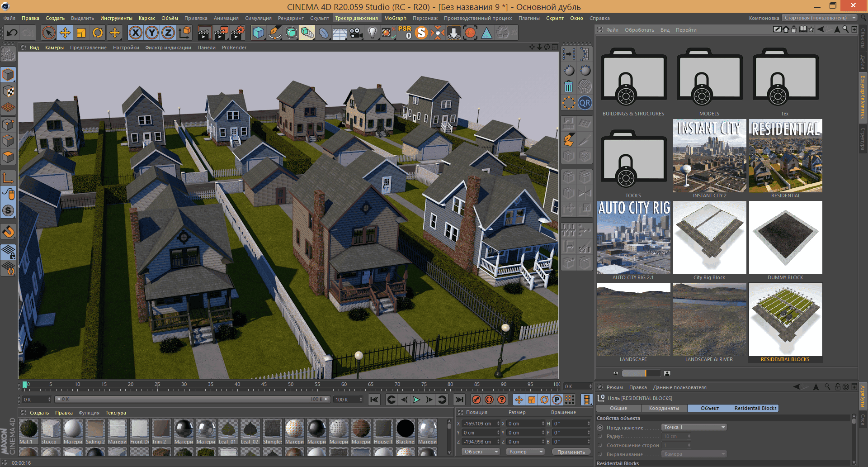Open the INSTANT CITY 2 preset thumbnail
868x467 pixels.
pos(709,156)
